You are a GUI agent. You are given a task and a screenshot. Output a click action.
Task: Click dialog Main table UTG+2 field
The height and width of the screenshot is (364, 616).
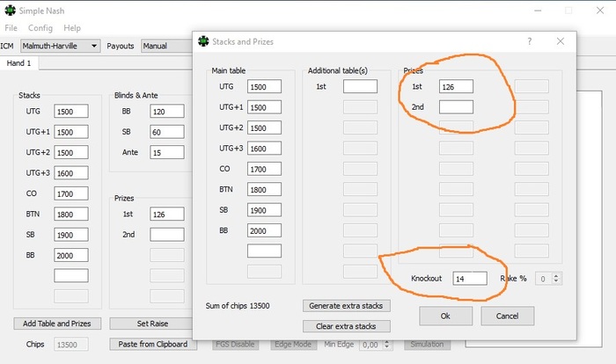coord(264,127)
